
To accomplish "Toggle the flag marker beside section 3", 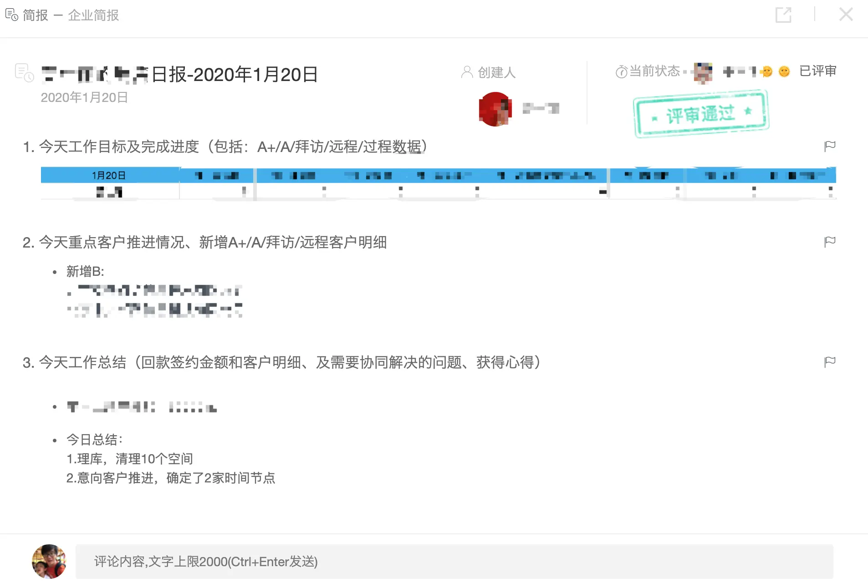I will tap(830, 361).
